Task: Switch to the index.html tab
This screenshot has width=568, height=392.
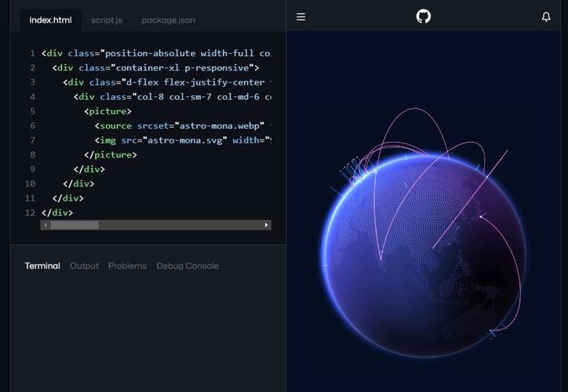Action: coord(50,20)
